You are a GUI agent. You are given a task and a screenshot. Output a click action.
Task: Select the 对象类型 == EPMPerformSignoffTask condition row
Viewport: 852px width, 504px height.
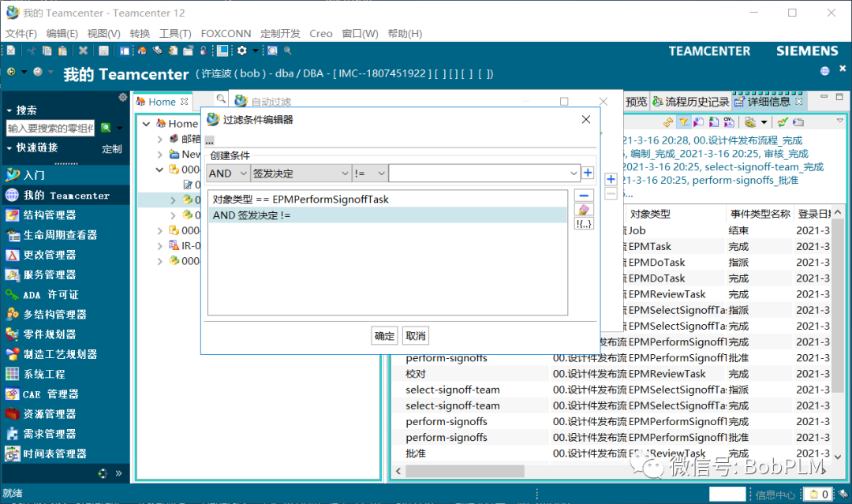(x=387, y=200)
